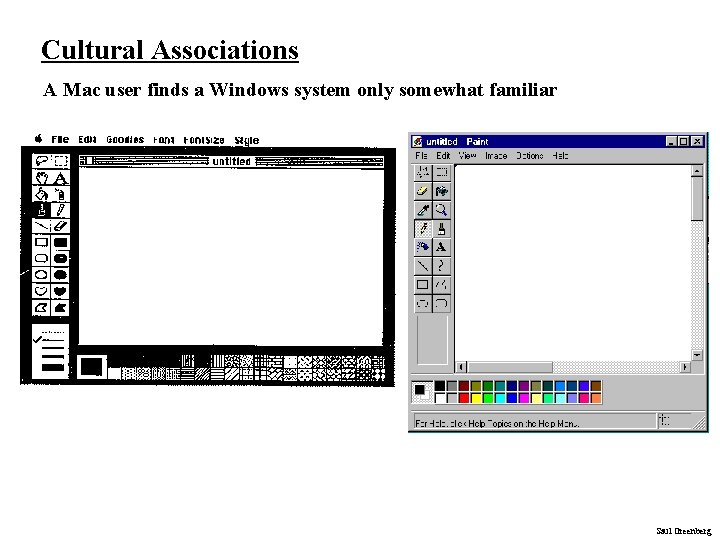Click the current pattern box in MacPaint
720x540 pixels.
click(91, 366)
